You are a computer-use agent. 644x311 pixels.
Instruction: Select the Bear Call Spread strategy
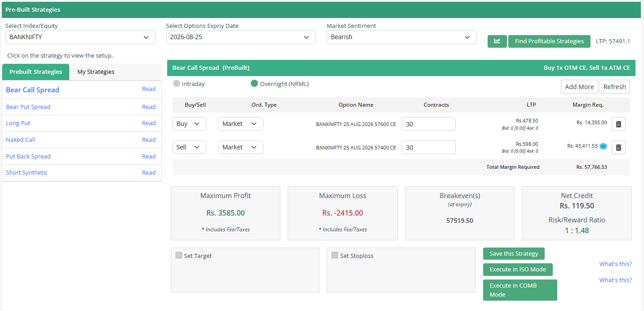point(32,90)
